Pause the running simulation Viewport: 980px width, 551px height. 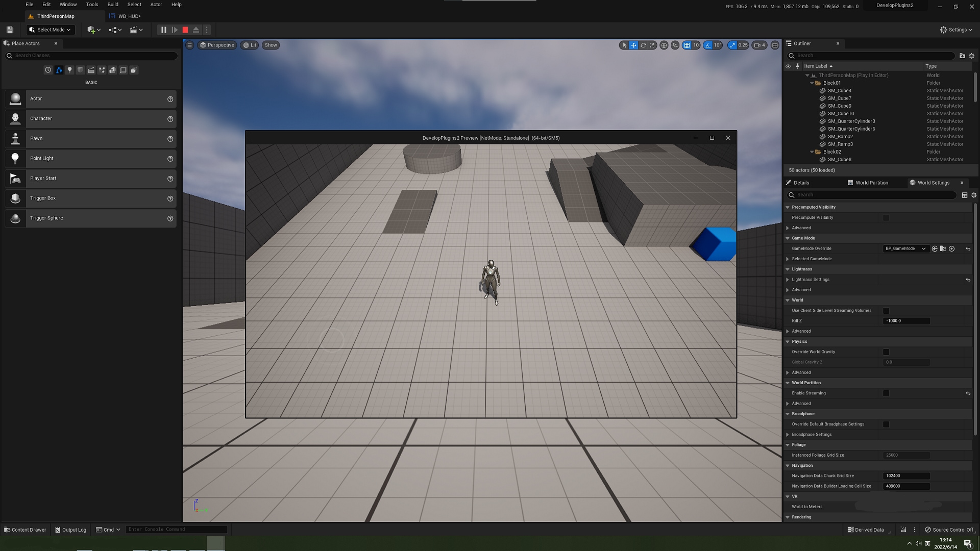point(163,30)
